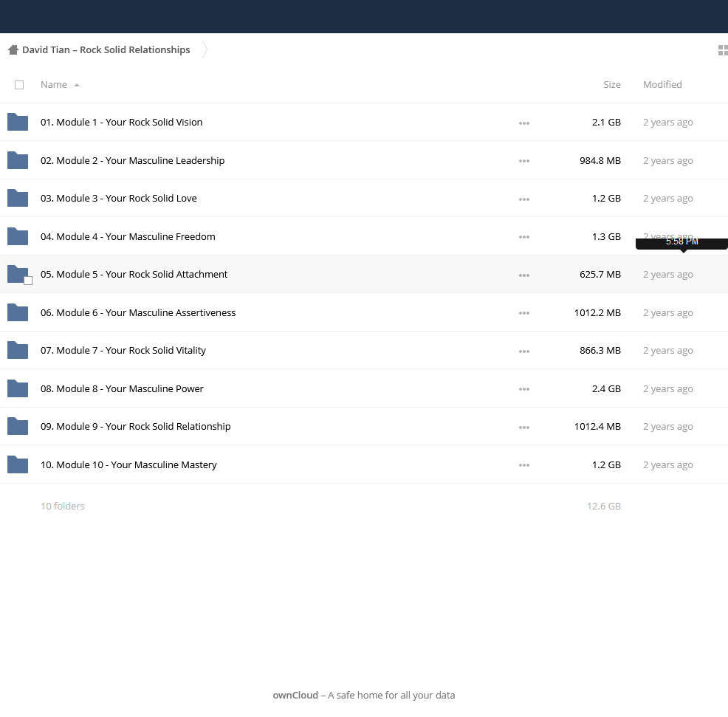Open the three-dot actions menu for Module 4
Screen dimensions: 728x717
(x=524, y=237)
